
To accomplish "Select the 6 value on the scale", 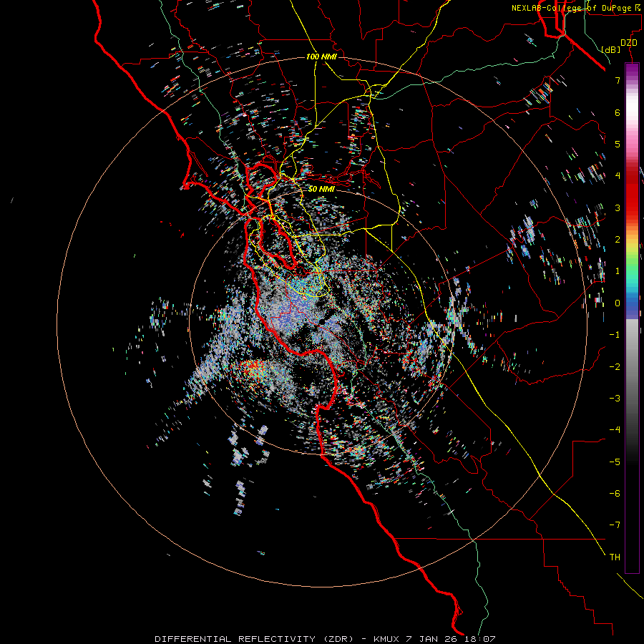I will coord(618,112).
